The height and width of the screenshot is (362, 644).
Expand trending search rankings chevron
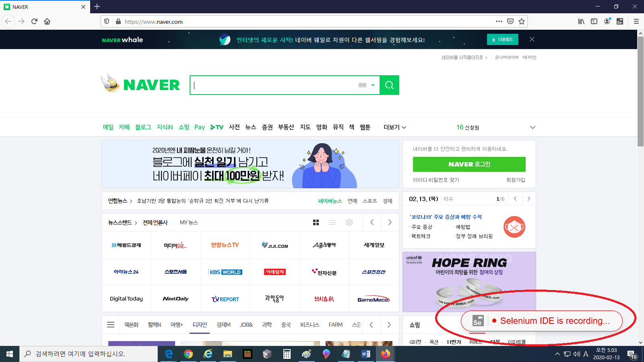(533, 127)
